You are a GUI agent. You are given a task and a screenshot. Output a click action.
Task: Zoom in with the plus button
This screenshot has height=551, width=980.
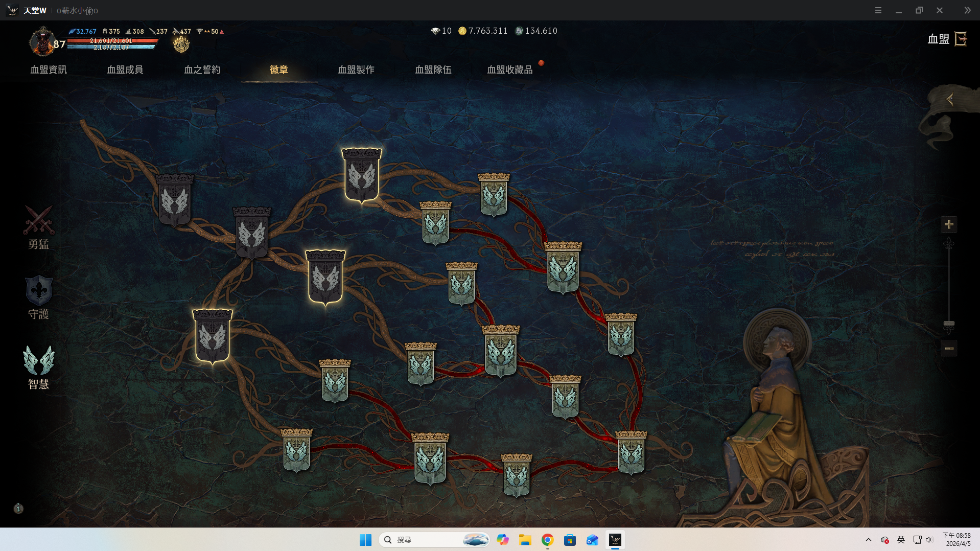click(x=949, y=224)
